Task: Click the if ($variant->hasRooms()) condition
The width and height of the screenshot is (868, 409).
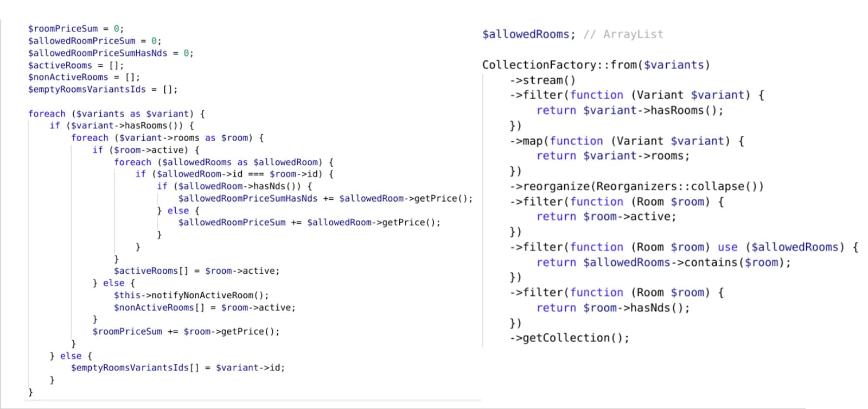Action: click(122, 125)
